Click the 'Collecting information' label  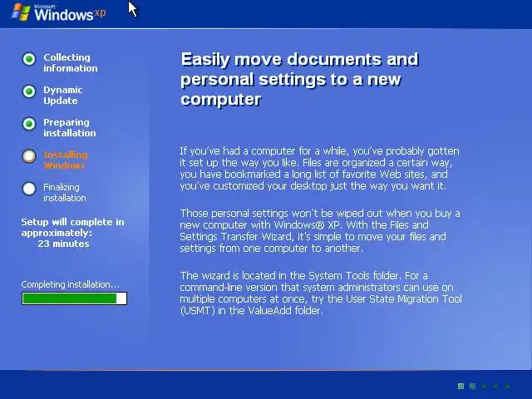click(x=70, y=63)
